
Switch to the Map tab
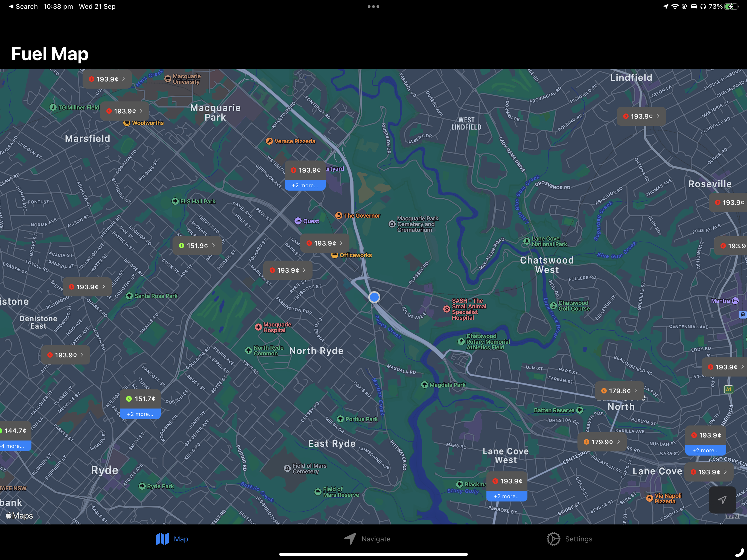(172, 539)
